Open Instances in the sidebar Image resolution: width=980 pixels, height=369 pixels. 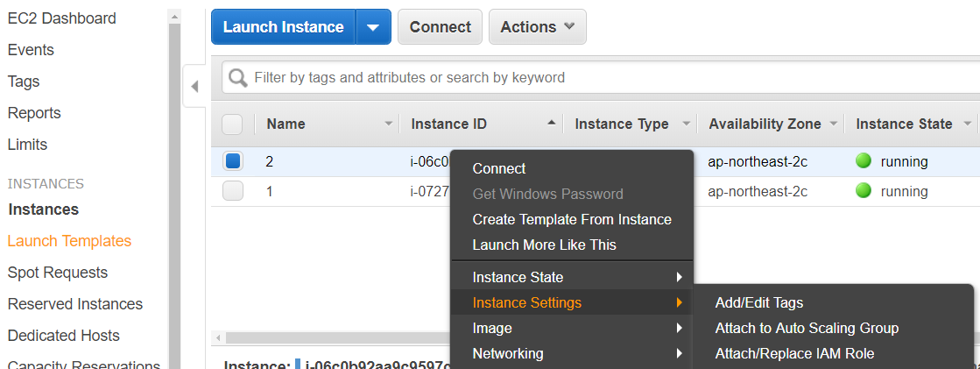coord(44,209)
